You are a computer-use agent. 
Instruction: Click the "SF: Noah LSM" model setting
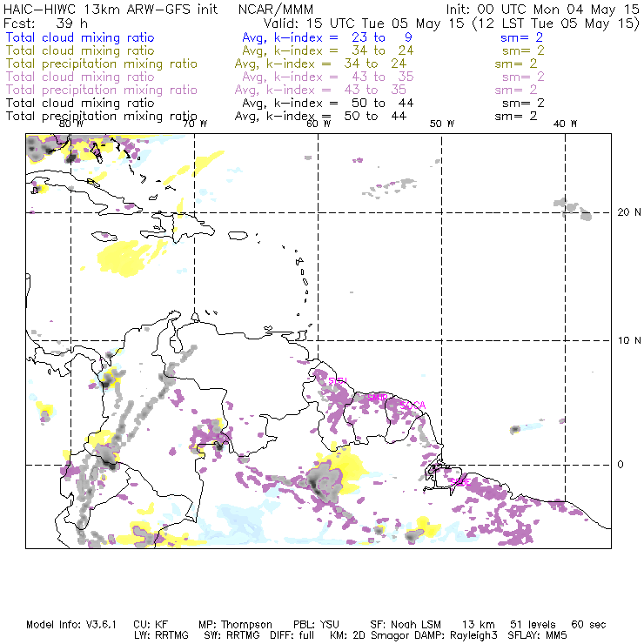[x=406, y=625]
